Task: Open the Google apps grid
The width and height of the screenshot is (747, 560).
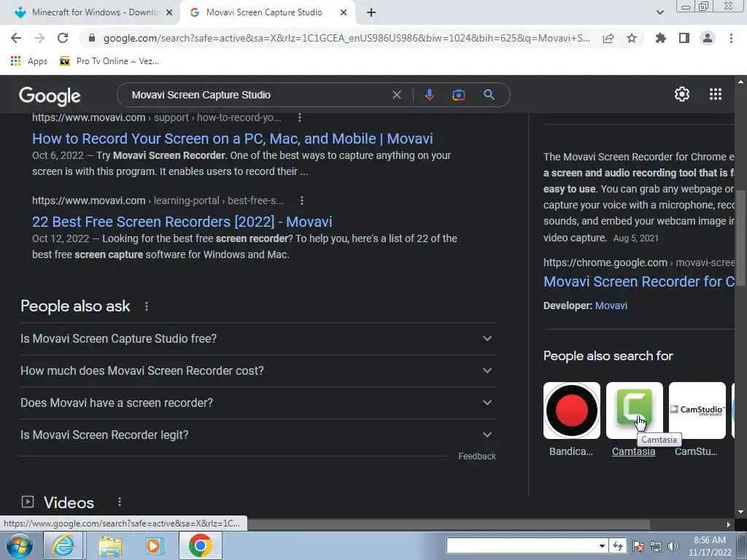Action: (x=716, y=94)
